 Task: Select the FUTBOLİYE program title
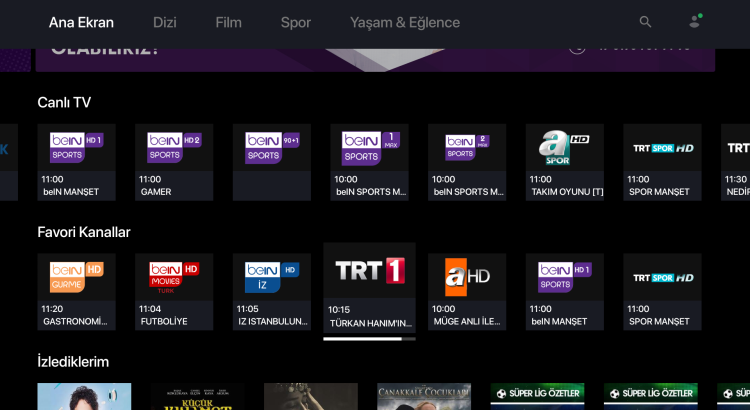pos(164,321)
